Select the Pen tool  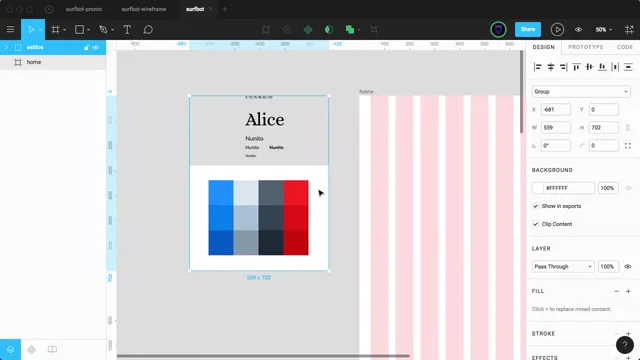(x=103, y=29)
